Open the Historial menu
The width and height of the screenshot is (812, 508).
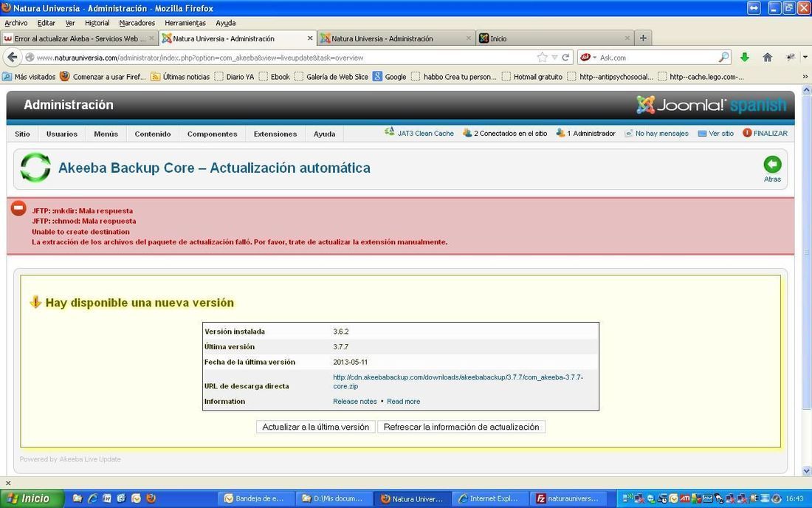tap(97, 23)
